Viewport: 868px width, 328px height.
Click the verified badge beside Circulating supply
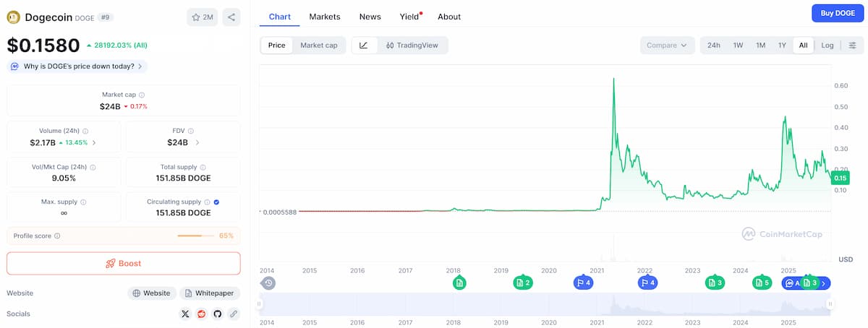217,202
